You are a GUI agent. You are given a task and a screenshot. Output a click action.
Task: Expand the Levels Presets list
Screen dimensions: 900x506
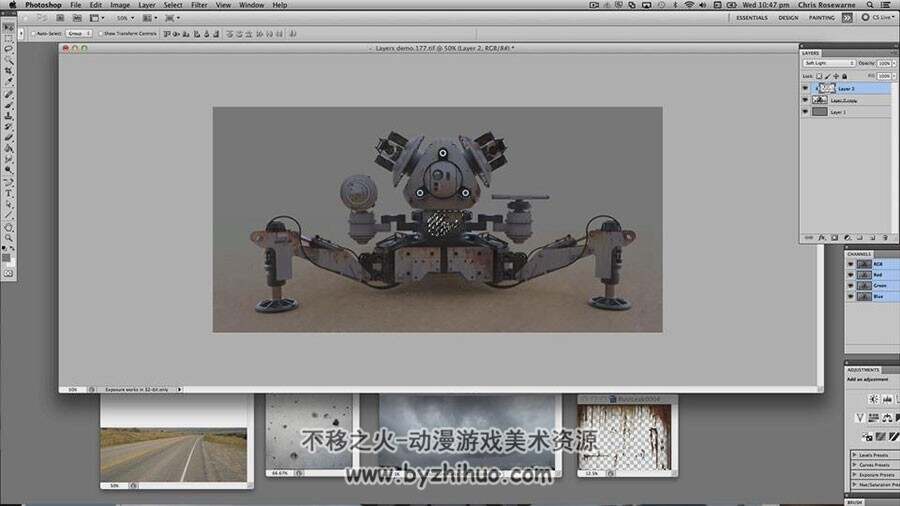point(874,455)
